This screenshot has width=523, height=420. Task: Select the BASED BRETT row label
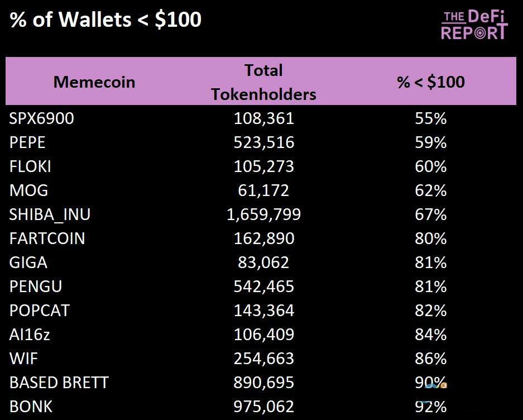[59, 383]
